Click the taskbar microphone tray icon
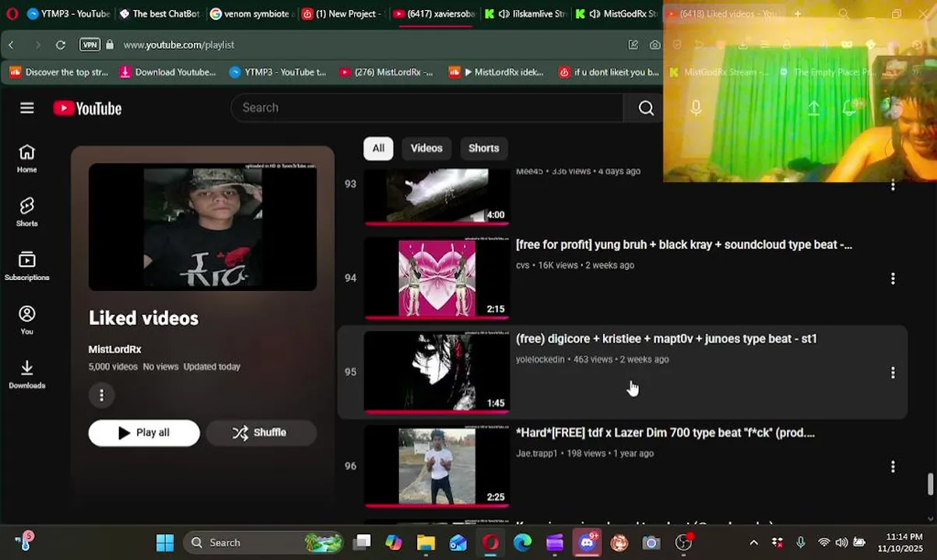The image size is (937, 560). pos(801,543)
